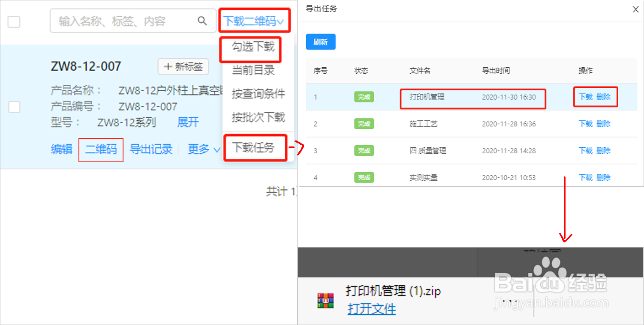Click the 刷新 refresh button

pos(320,42)
